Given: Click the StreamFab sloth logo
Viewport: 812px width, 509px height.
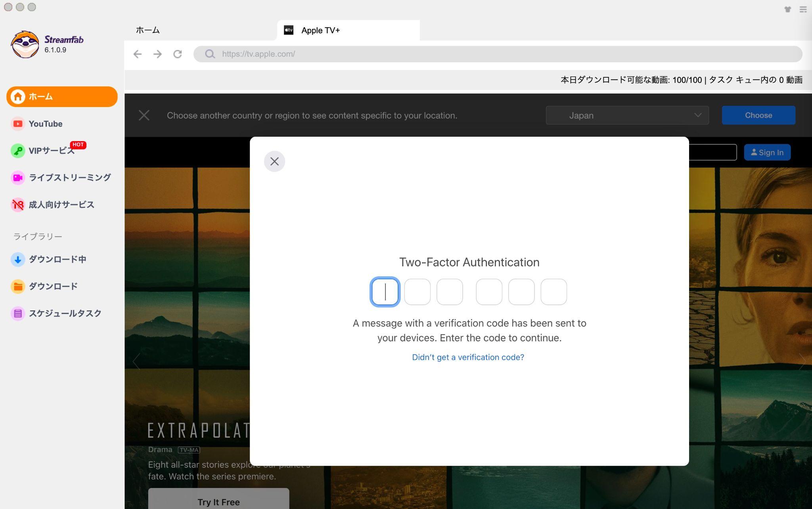Looking at the screenshot, I should pos(25,44).
